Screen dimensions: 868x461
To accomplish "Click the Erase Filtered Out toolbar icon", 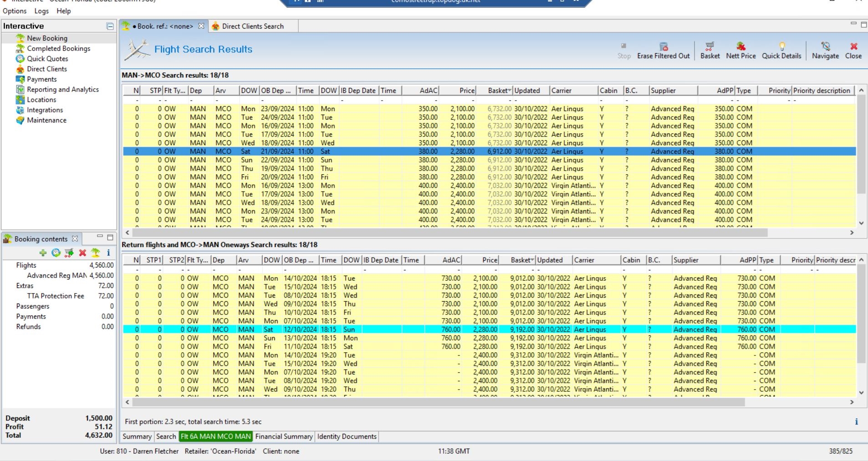I will pyautogui.click(x=663, y=47).
